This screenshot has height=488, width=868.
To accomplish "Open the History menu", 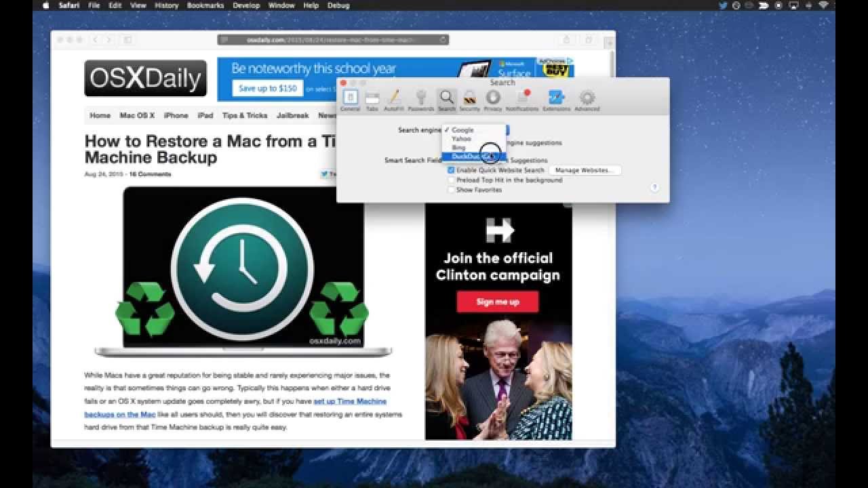I will [x=166, y=5].
